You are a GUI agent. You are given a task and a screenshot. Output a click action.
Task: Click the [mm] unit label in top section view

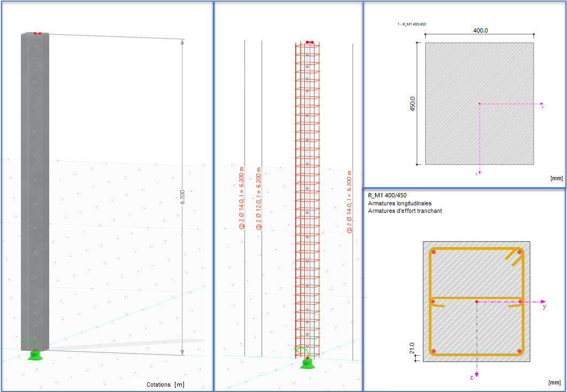(556, 178)
